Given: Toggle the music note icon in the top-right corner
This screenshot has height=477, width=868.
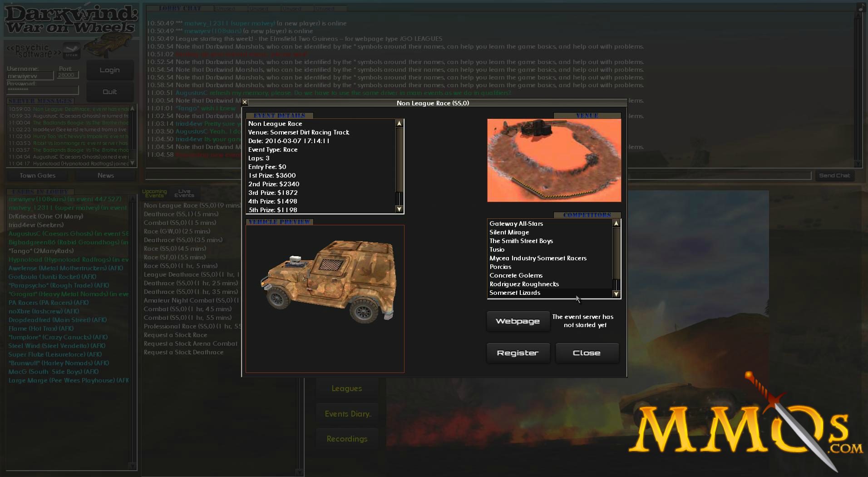Looking at the screenshot, I should [x=860, y=8].
